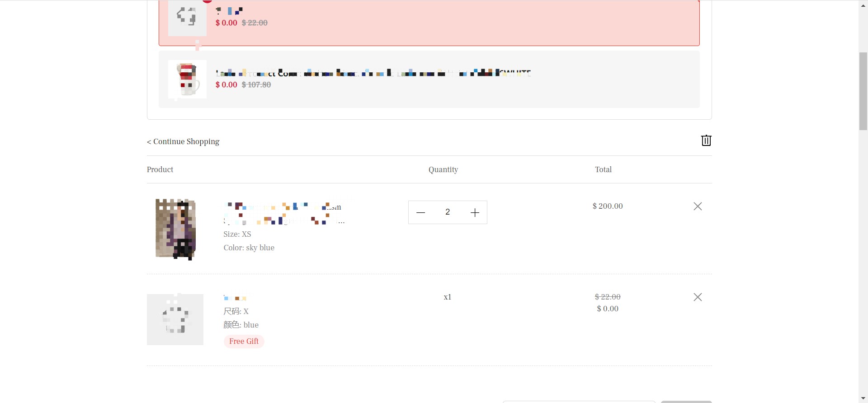Click the quantity field showing 2
The image size is (868, 403).
pos(448,212)
